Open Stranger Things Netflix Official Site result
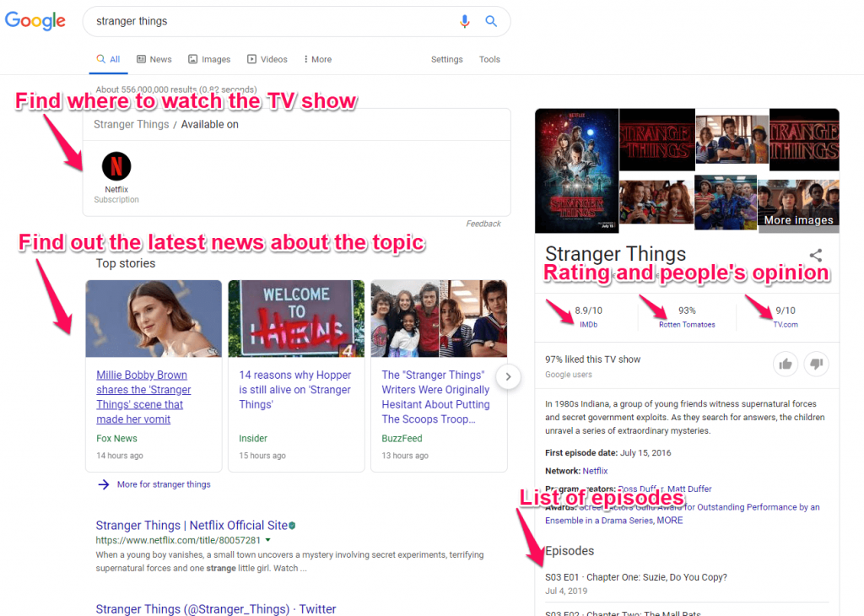The image size is (864, 616). point(192,525)
